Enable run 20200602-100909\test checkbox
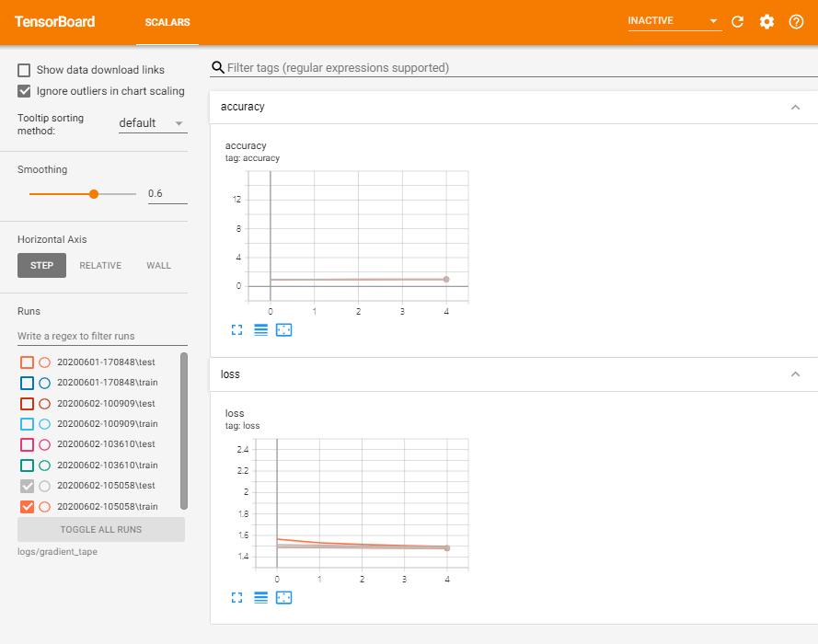Image resolution: width=818 pixels, height=644 pixels. 27,404
